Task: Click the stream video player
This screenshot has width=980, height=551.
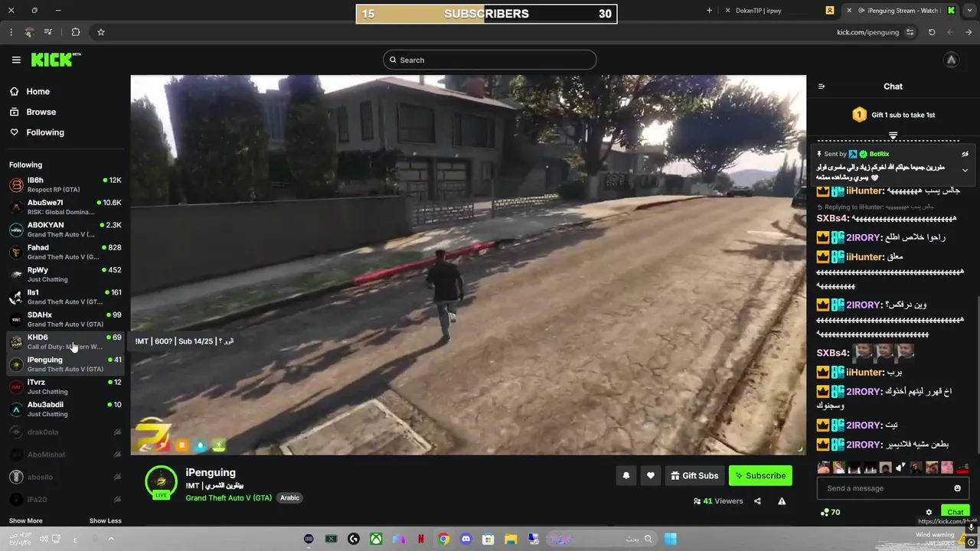Action: pyautogui.click(x=468, y=265)
